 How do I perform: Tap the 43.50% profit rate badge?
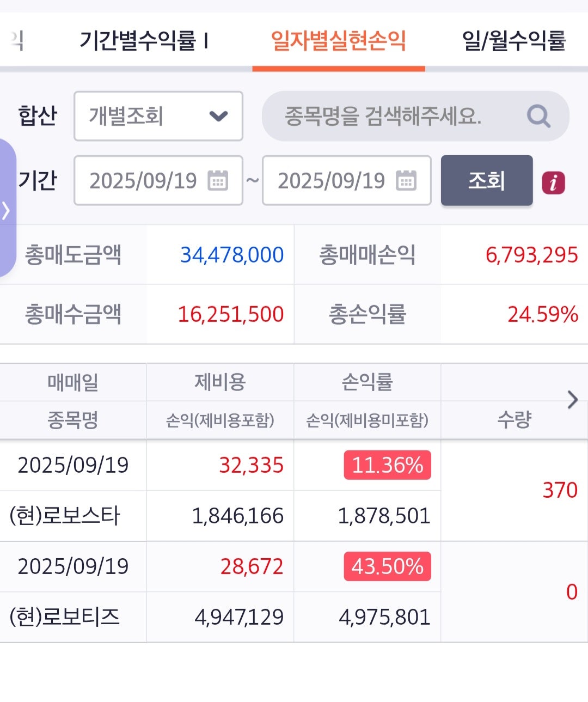pos(387,566)
